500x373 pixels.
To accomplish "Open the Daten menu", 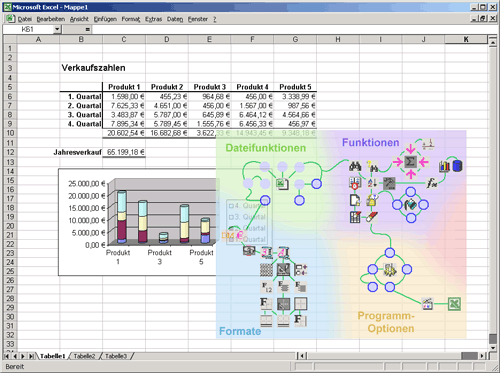I will click(x=175, y=19).
